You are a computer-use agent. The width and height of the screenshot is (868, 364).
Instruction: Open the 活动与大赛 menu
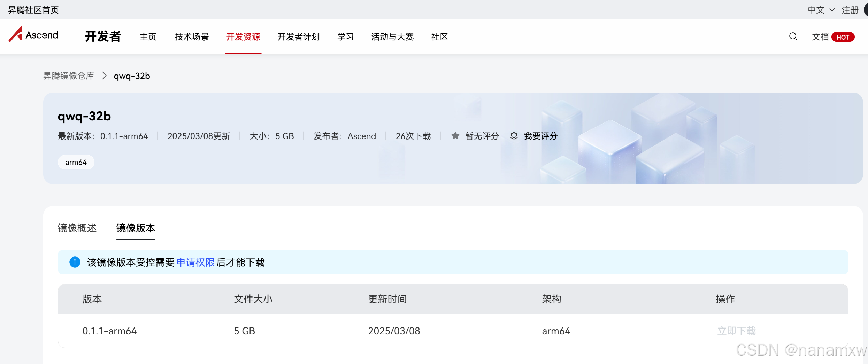click(392, 37)
